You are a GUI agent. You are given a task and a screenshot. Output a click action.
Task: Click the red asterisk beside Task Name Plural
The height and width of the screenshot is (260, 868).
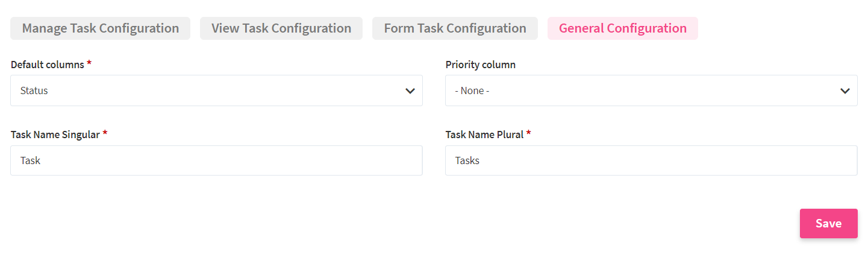point(528,134)
